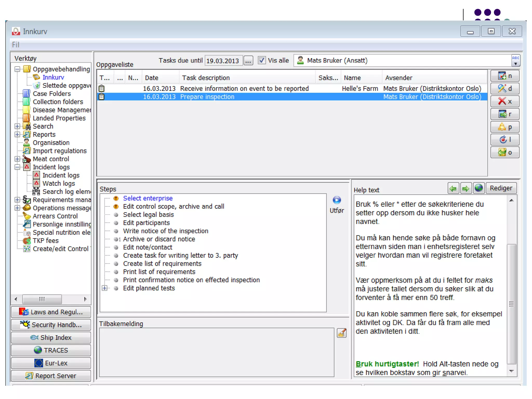Click the new task 'n' toolbar button
This screenshot has width=532, height=399.
(x=504, y=76)
